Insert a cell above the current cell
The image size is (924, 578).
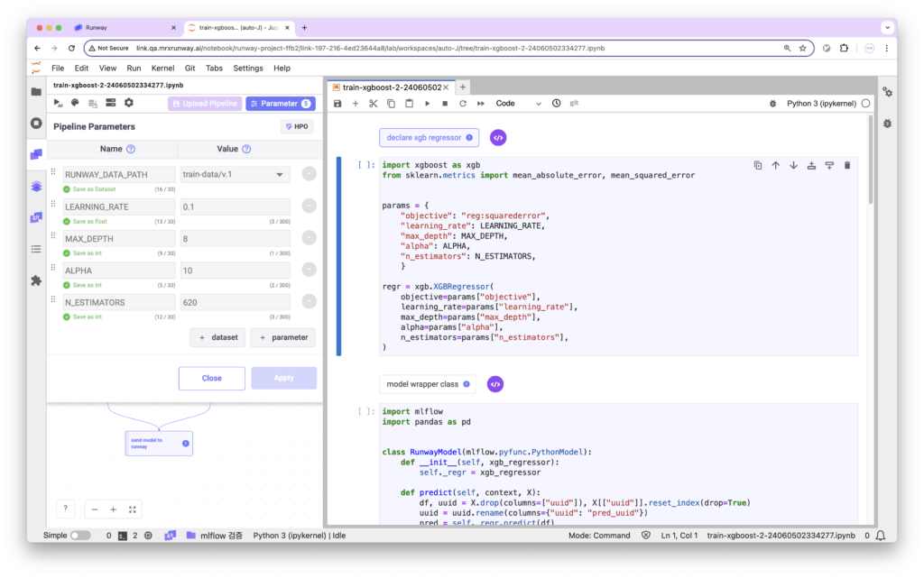coord(811,165)
